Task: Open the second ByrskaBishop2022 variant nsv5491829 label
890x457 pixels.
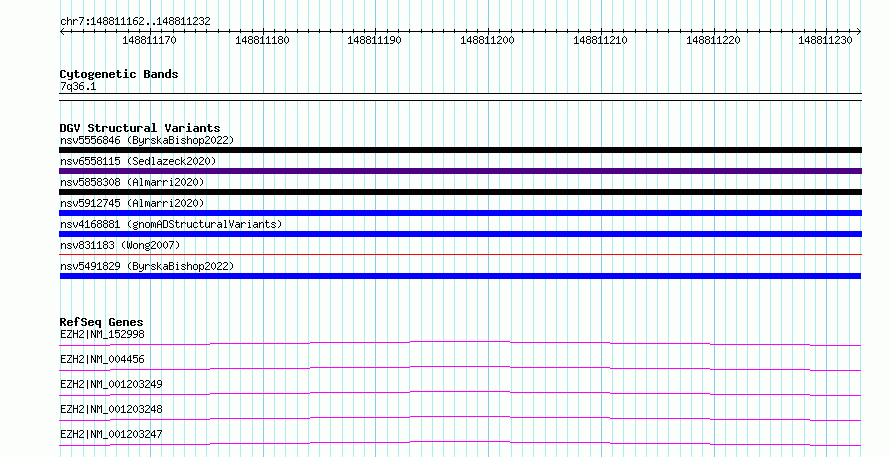Action: pyautogui.click(x=147, y=266)
